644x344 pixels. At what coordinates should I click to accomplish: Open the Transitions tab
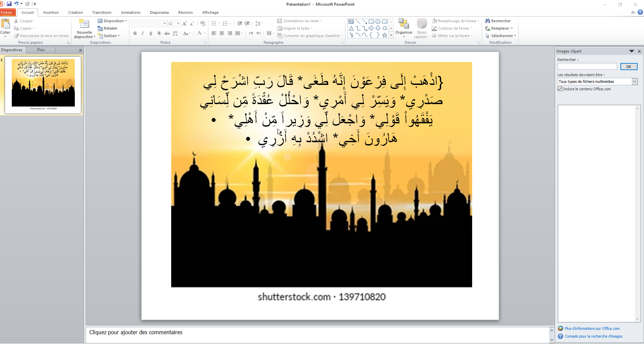click(x=102, y=12)
